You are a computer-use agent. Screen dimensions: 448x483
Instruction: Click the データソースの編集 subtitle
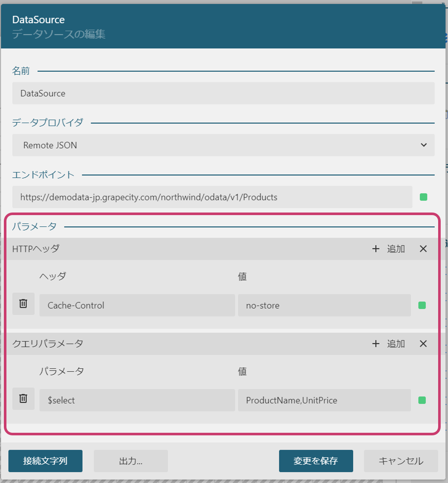click(58, 34)
